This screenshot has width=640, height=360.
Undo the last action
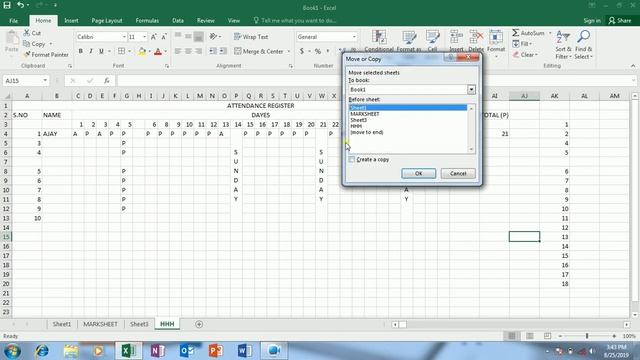(20, 5)
